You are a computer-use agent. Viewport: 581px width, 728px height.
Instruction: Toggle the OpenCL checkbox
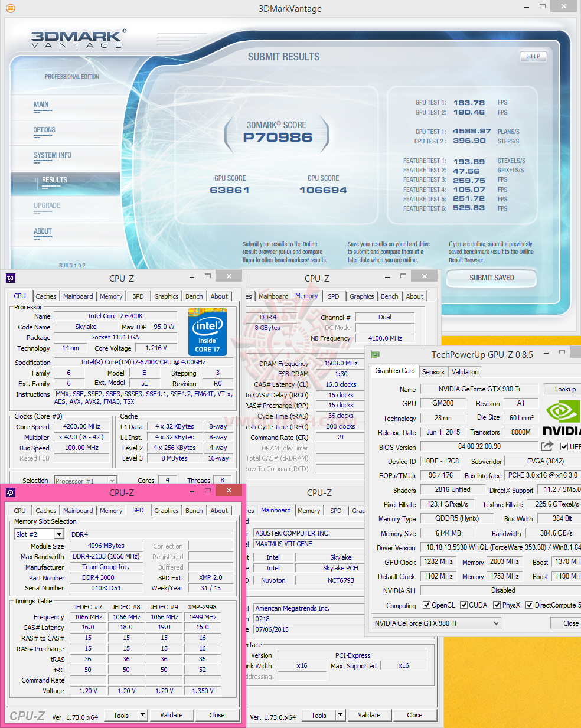click(426, 605)
